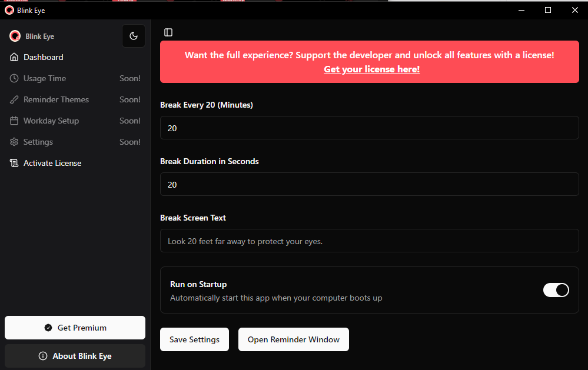588x370 pixels.
Task: Click the Settings gear icon
Action: [x=14, y=142]
